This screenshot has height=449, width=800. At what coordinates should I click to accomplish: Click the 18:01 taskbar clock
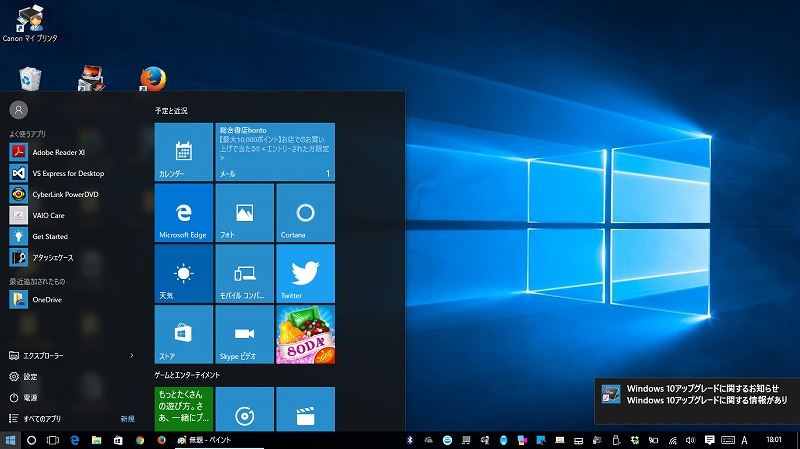[x=774, y=440]
